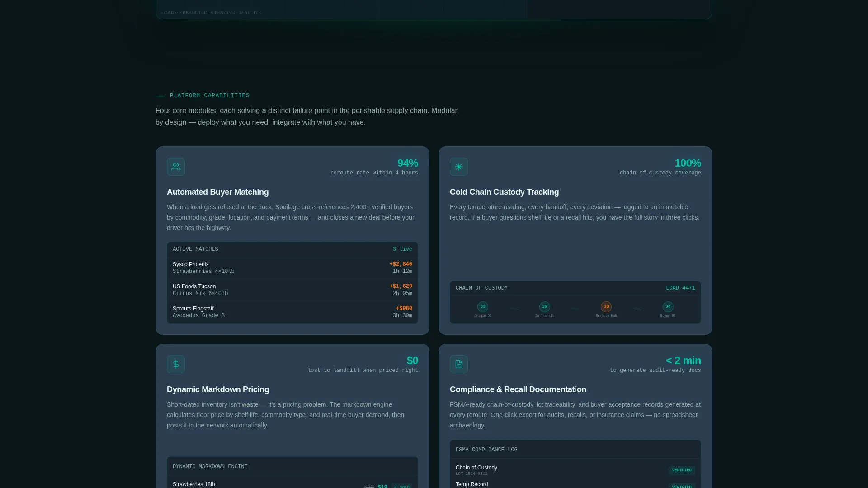Screen dimensions: 868x488
Task: Click 'Citrus Mix 6×40lb' commodity text
Action: point(200,294)
